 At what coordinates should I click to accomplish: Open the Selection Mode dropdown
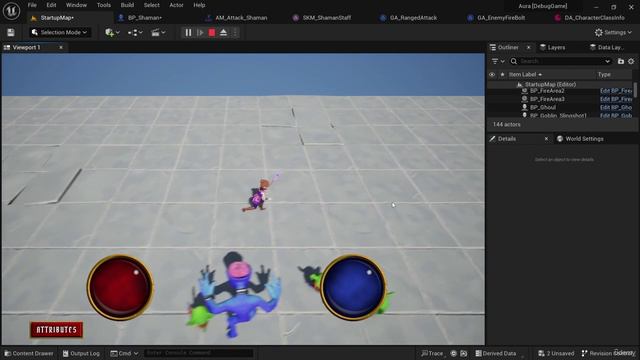(60, 32)
